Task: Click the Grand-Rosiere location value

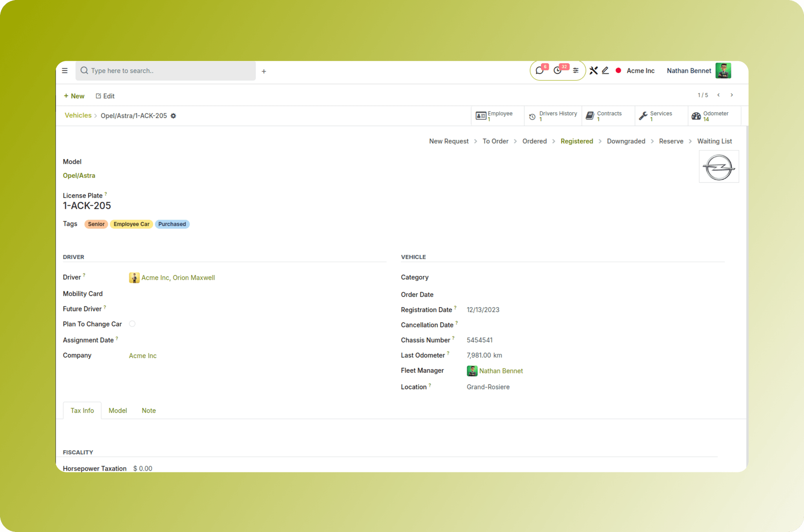Action: coord(488,387)
